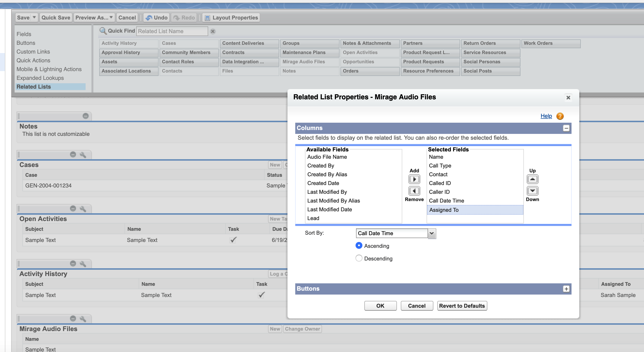Screen dimensions: 644x352
Task: Remove the Mirage Audio Files related list
Action: 73,318
